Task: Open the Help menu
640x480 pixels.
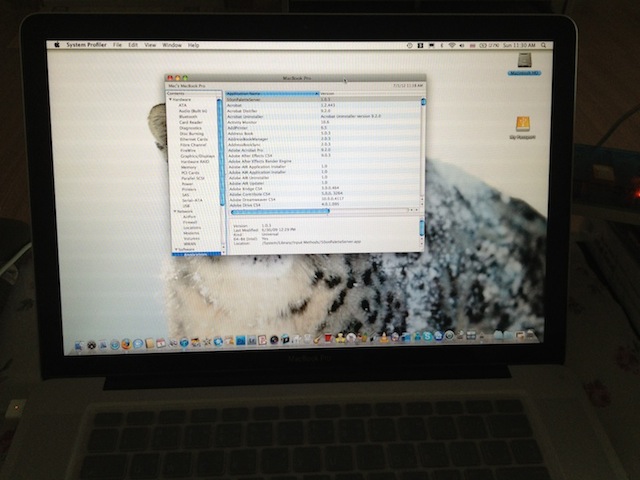Action: (193, 45)
